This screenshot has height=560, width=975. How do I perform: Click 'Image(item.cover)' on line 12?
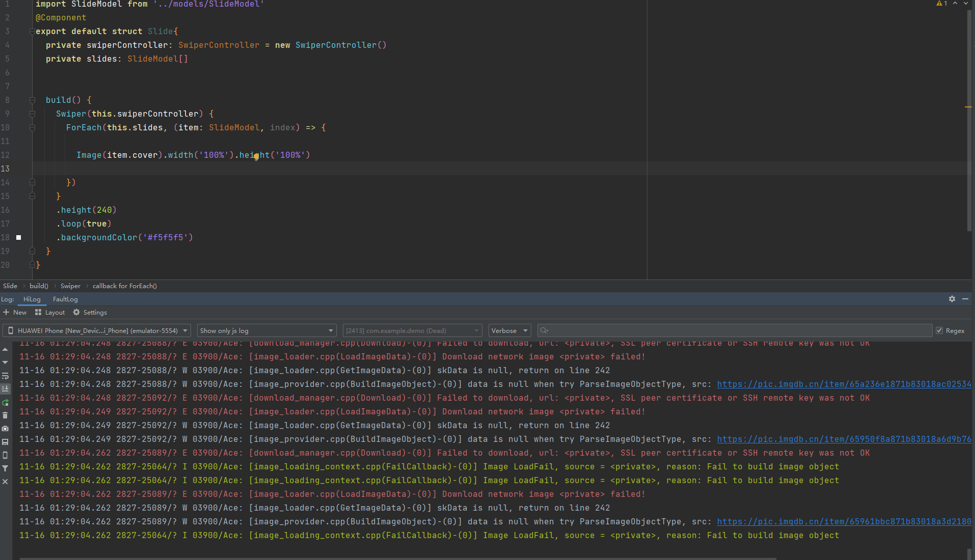[x=120, y=155]
